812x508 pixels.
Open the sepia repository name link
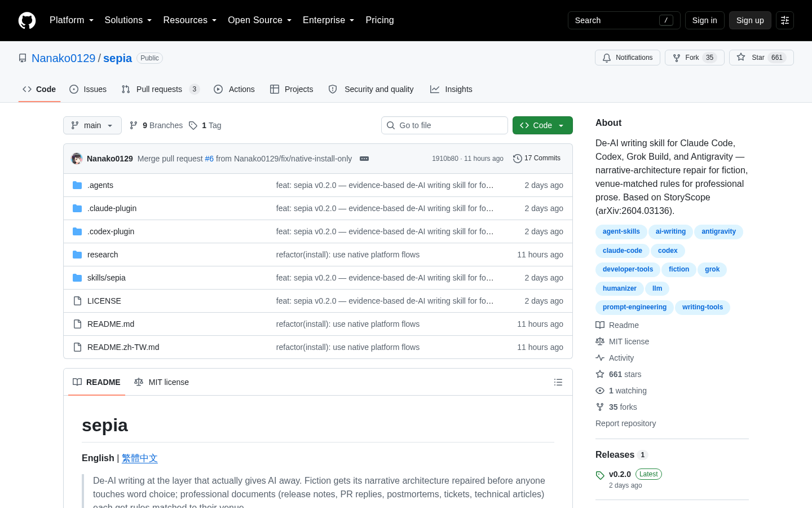click(x=117, y=58)
